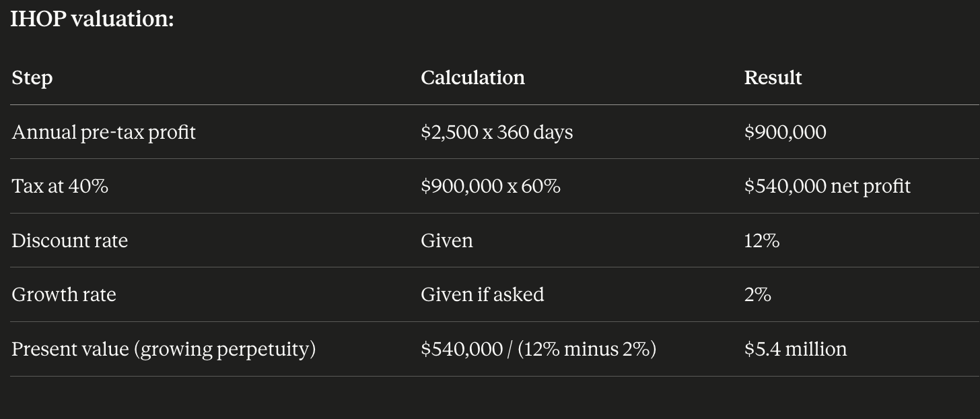Viewport: 980px width, 419px height.
Task: Click 'Present value (growing perpetuity)' label
Action: pyautogui.click(x=164, y=349)
